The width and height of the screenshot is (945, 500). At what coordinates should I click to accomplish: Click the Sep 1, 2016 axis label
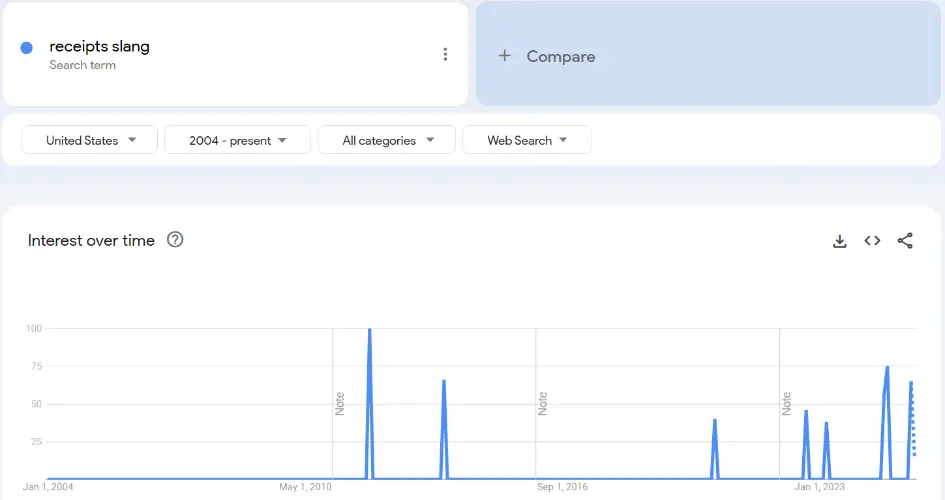(562, 487)
